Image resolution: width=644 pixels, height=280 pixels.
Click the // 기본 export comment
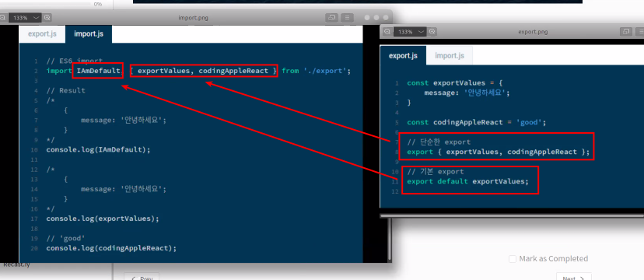click(x=436, y=172)
